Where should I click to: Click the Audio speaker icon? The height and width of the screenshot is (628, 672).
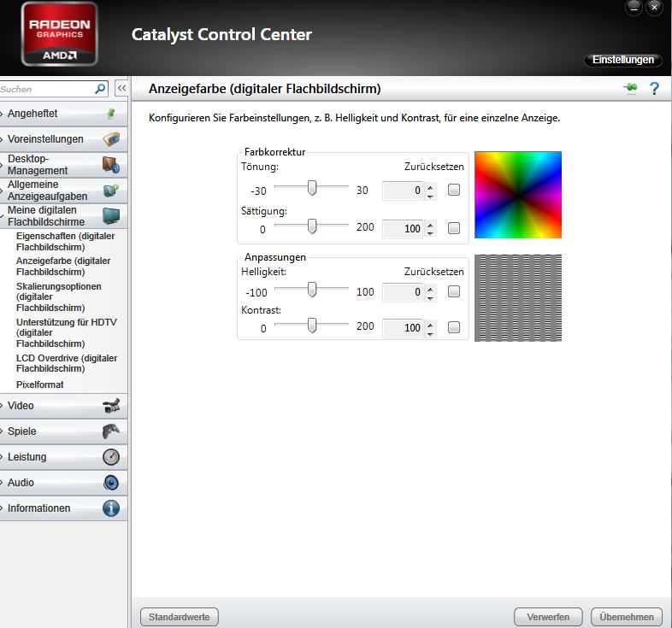point(111,483)
